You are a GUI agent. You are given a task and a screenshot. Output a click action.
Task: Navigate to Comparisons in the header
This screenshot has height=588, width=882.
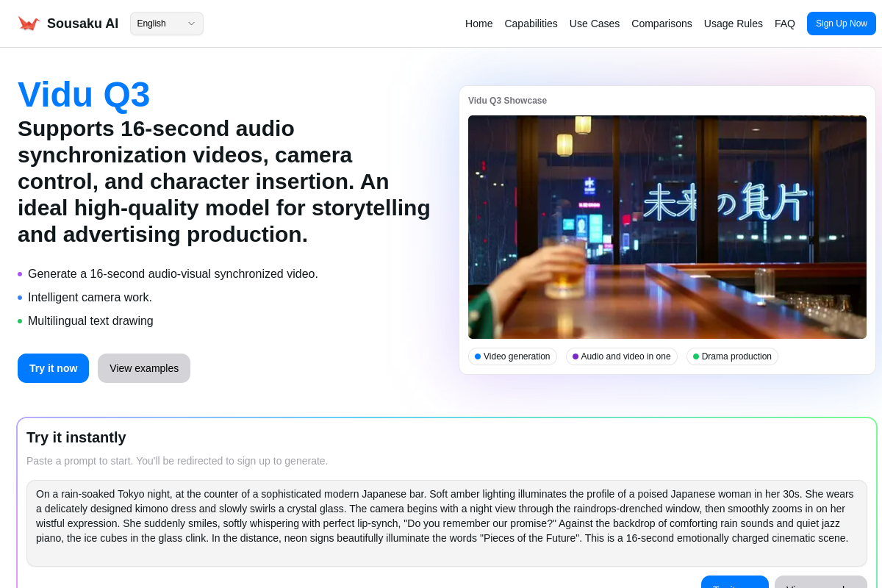tap(661, 24)
